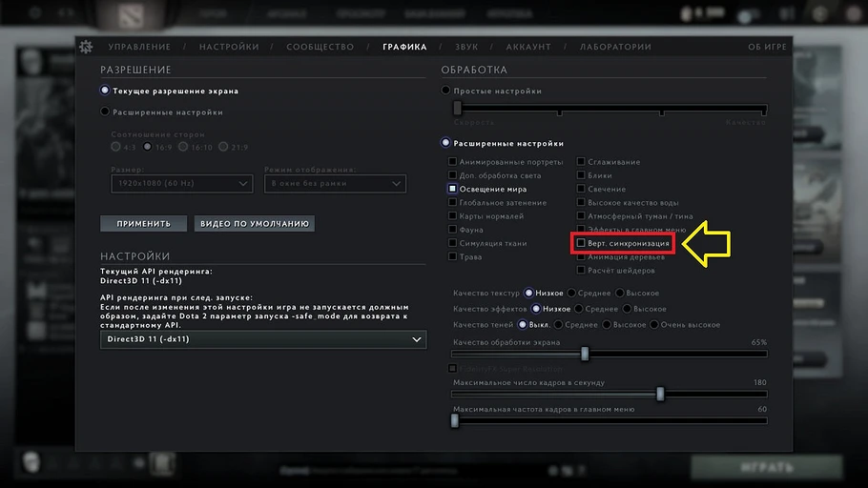Open the УПРАВЛЕНИЕ tab
Viewport: 868px width, 488px height.
[x=139, y=47]
